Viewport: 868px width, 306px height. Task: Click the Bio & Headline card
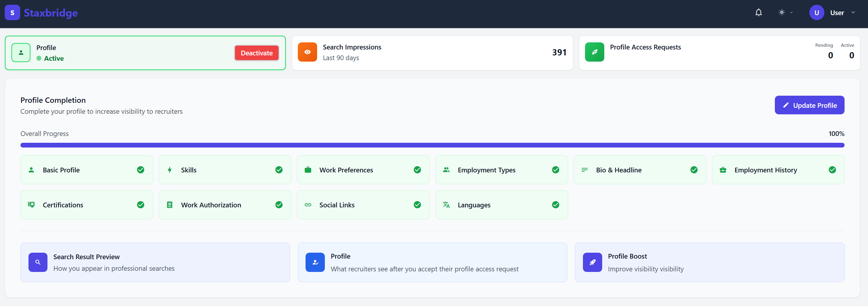point(640,170)
